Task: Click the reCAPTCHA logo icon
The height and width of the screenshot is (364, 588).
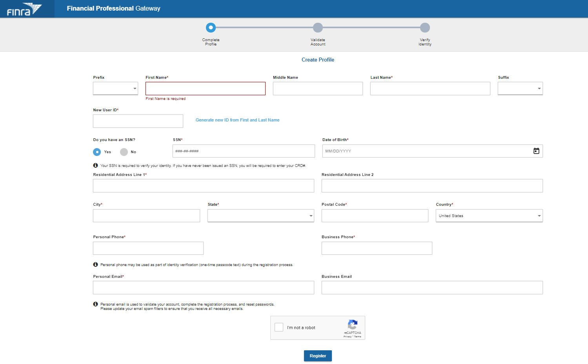Action: tap(352, 324)
